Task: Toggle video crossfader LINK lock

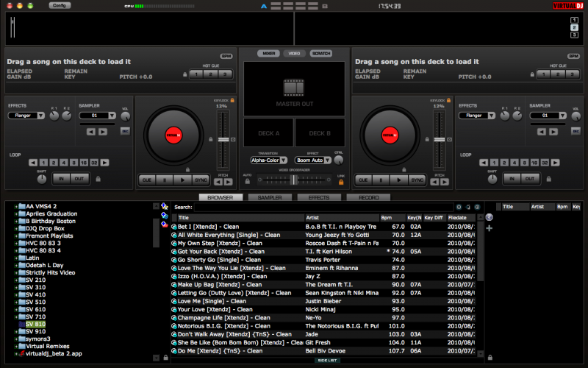Action: point(341,182)
